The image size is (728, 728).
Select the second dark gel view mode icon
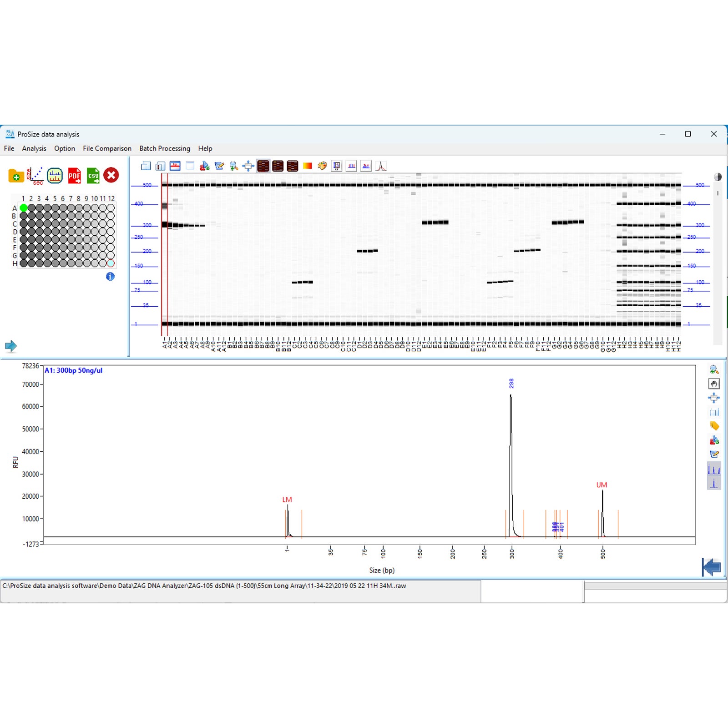[278, 166]
